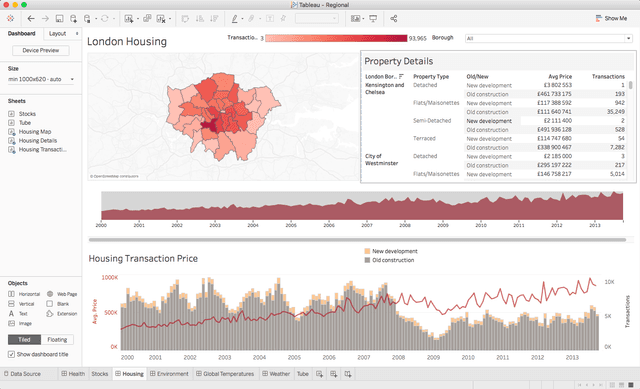Open the pause auto updates dropdown arrow
This screenshot has width=640, height=389.
pos(96,18)
